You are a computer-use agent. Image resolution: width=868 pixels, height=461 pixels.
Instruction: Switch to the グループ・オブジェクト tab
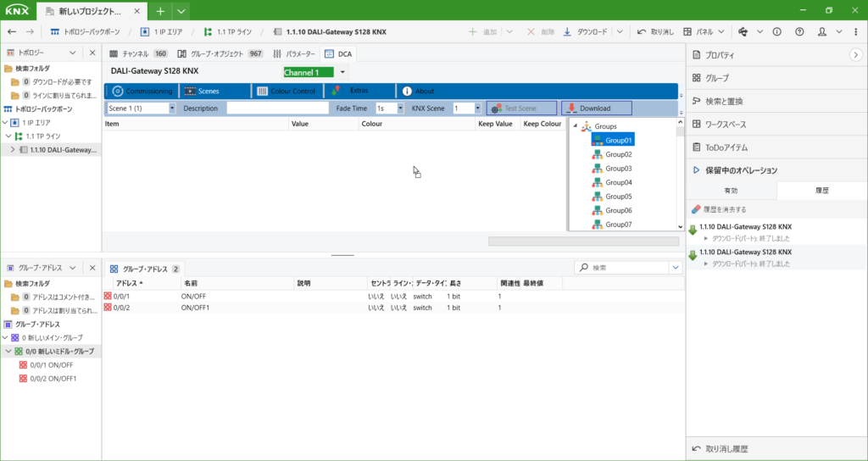220,53
